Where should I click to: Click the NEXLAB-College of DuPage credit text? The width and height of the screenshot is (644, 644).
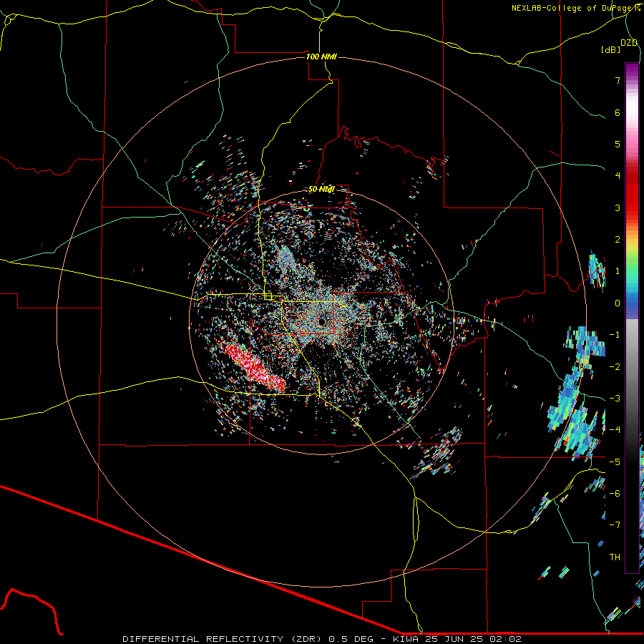click(x=576, y=8)
